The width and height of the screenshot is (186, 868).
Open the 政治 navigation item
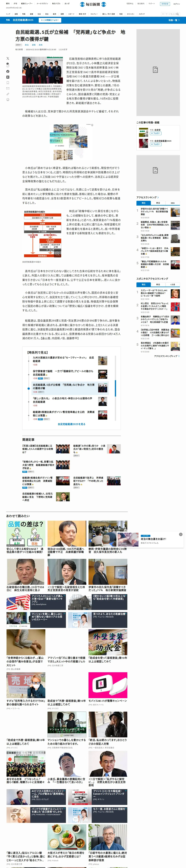[x=47, y=14]
